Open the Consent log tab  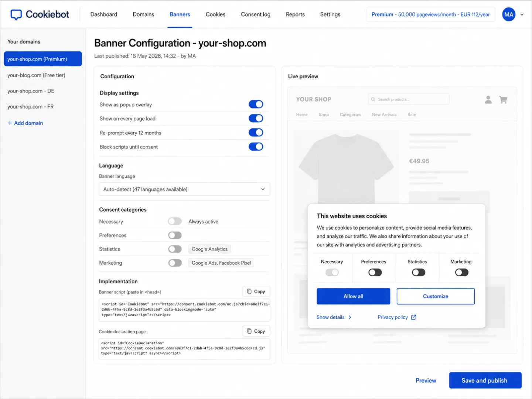point(256,14)
